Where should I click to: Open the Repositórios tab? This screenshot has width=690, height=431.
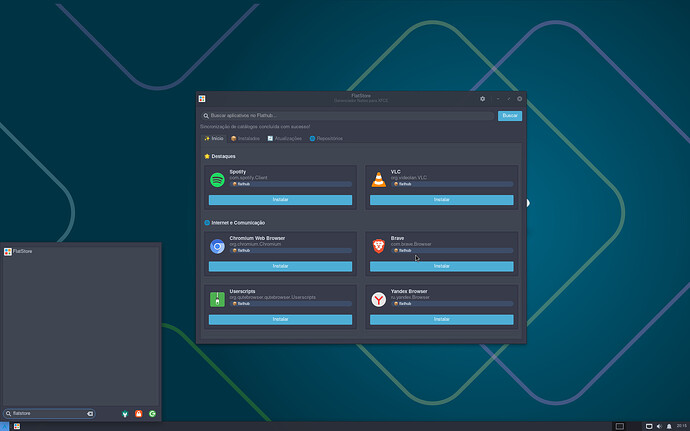click(x=326, y=138)
